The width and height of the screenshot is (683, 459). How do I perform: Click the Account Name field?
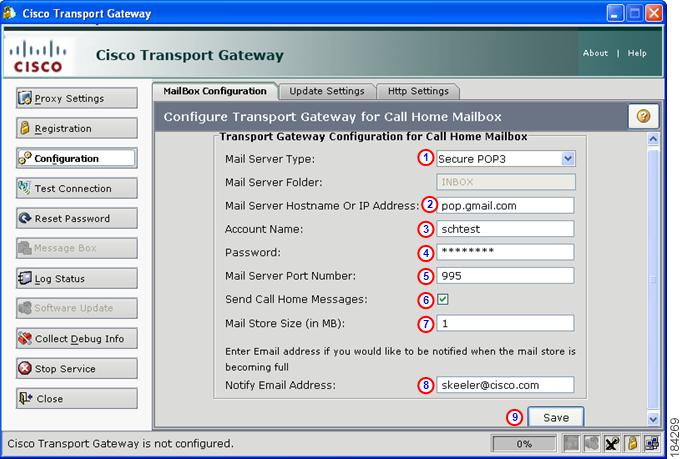[505, 229]
